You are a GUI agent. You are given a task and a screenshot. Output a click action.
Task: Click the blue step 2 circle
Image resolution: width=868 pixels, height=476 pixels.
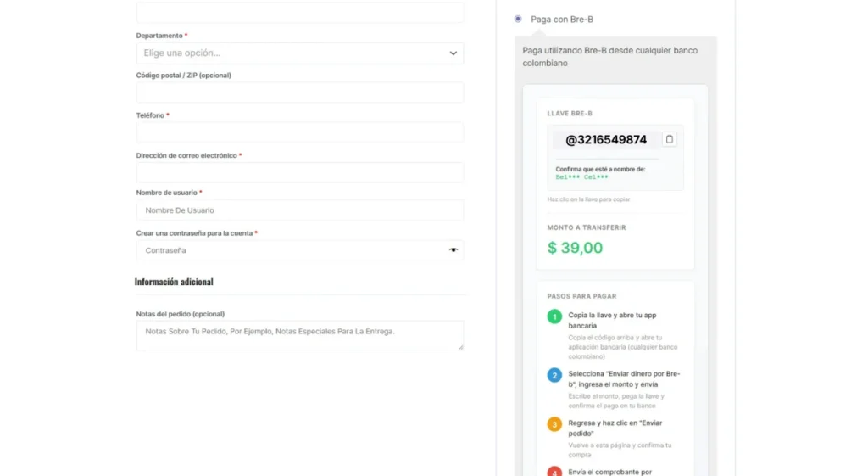554,375
